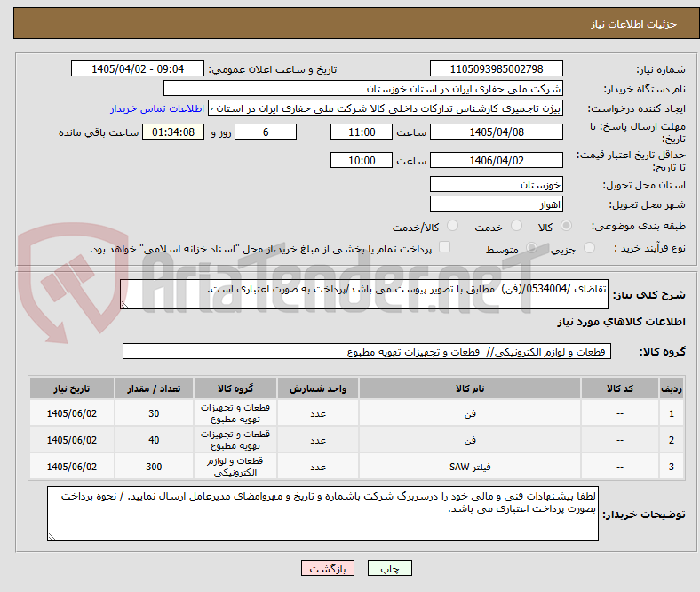Click the چاپ print button
The width and height of the screenshot is (700, 592).
pyautogui.click(x=390, y=568)
